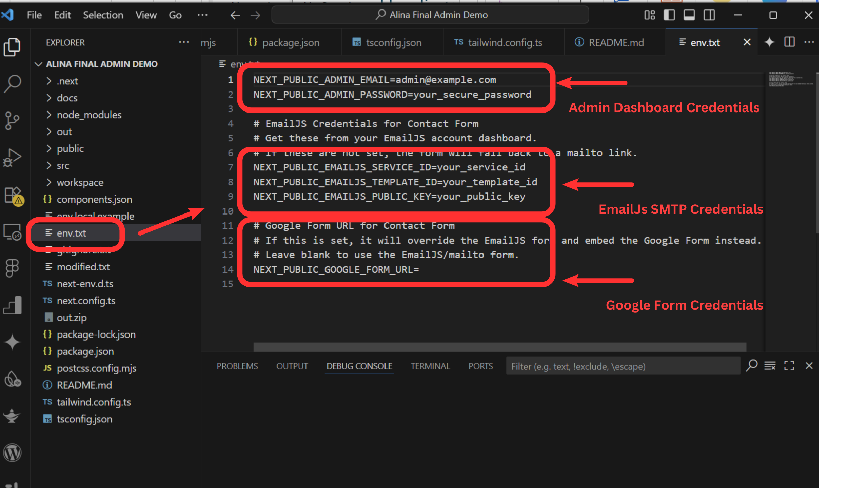Open the Extensions view icon

13,197
